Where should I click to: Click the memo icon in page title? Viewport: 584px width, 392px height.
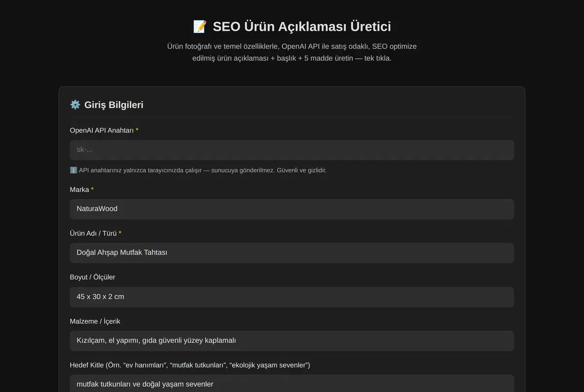(200, 26)
